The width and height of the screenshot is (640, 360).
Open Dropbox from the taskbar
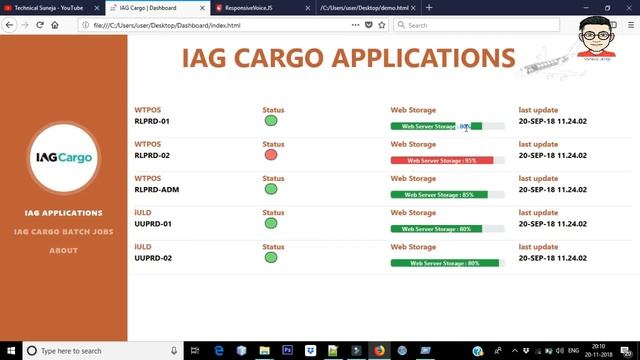tap(310, 351)
